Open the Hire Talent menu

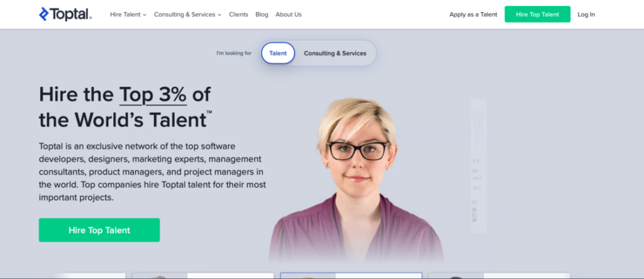128,14
